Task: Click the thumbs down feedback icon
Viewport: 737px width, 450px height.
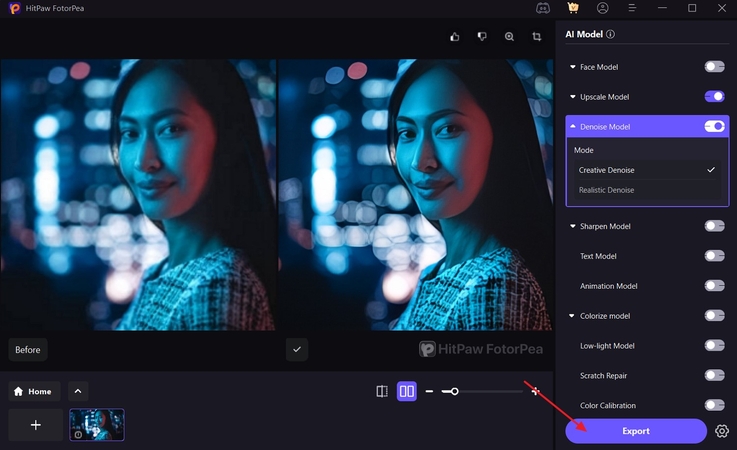Action: pos(482,37)
